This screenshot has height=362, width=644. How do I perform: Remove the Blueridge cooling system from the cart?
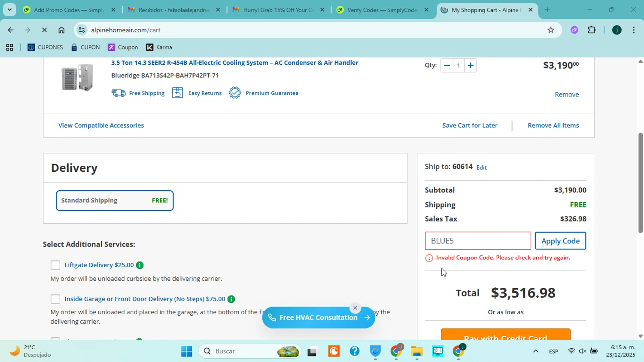567,94
